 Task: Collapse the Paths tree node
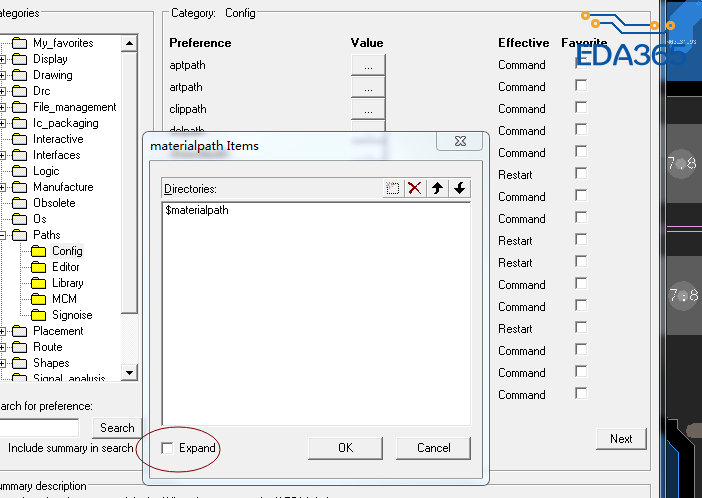pos(2,235)
